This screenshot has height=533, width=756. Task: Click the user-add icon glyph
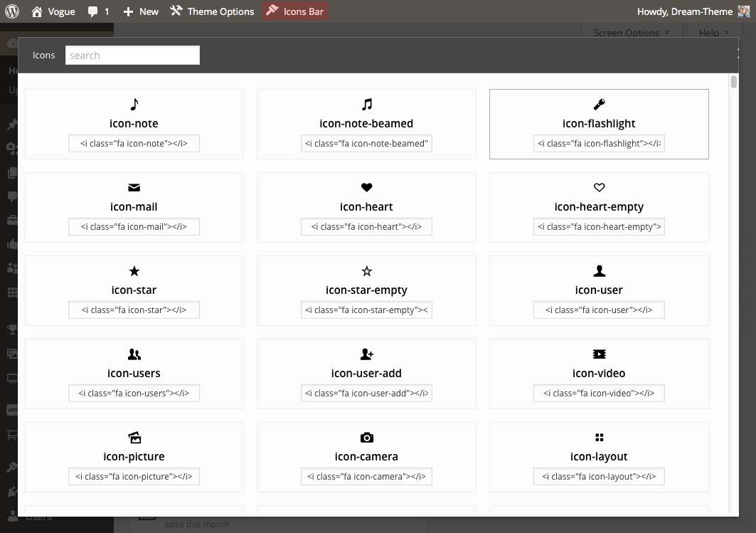click(366, 354)
